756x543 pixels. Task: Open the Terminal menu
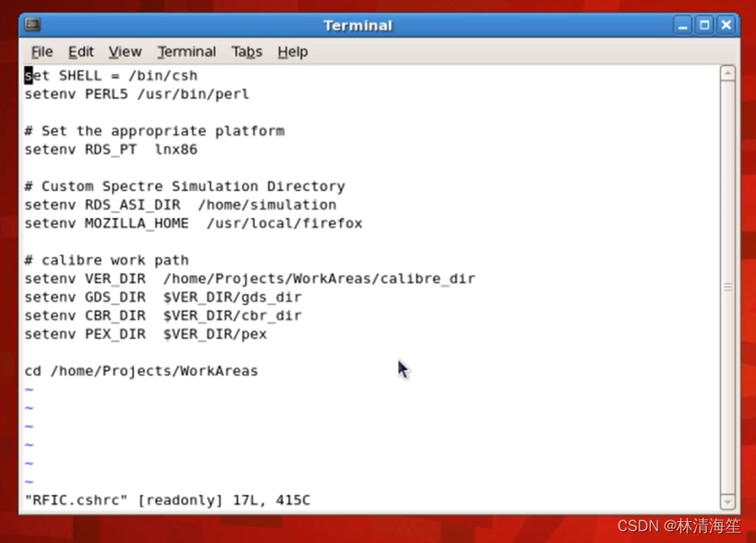(x=186, y=52)
